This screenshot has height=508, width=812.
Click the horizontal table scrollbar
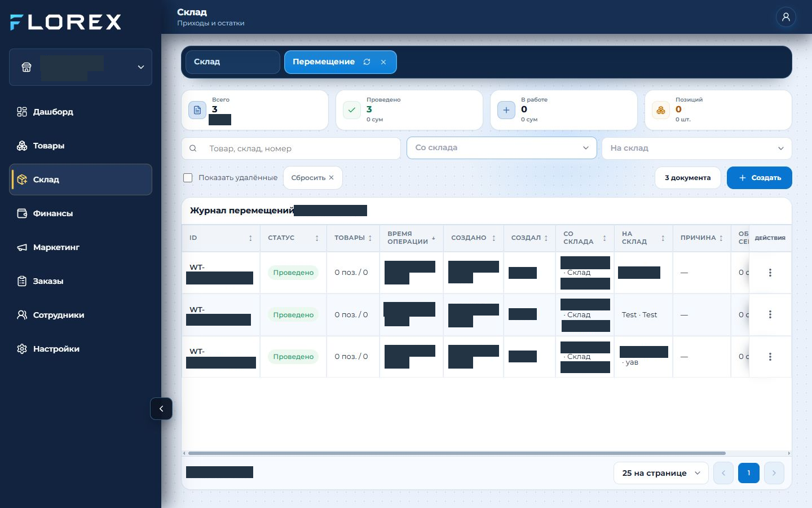(457, 453)
